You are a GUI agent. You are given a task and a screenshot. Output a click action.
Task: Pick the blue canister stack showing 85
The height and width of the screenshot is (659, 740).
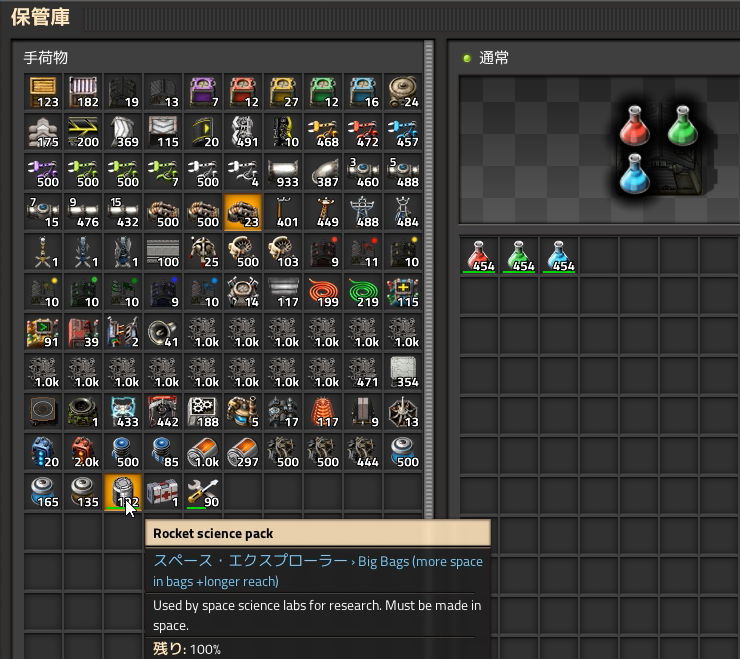click(163, 452)
